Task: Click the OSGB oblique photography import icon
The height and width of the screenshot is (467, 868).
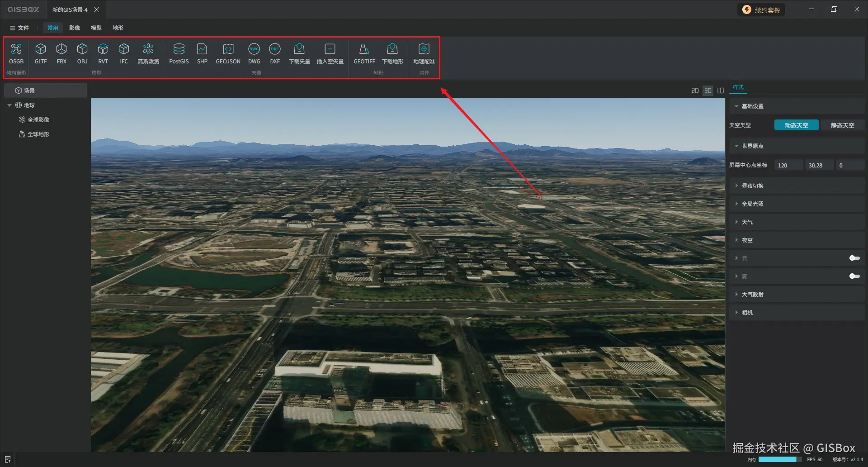Action: tap(16, 53)
